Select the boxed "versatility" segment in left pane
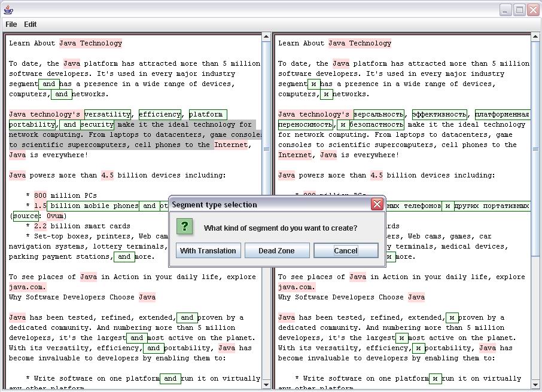The width and height of the screenshot is (542, 392). (x=108, y=114)
